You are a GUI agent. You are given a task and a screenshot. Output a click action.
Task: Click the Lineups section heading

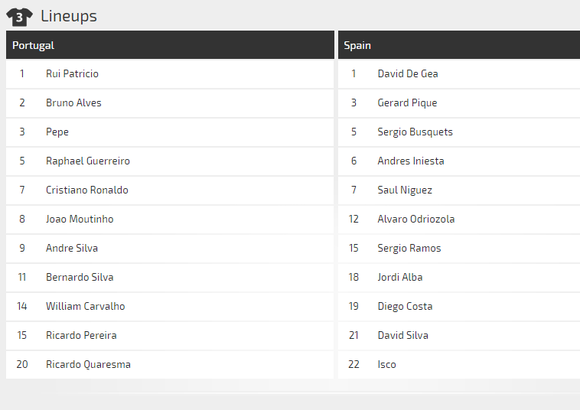point(69,16)
